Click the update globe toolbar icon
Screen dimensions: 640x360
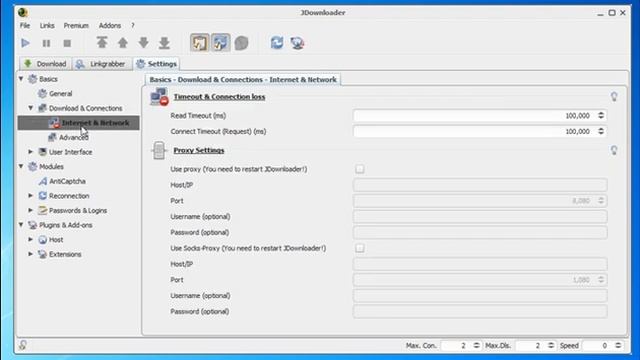tap(298, 43)
